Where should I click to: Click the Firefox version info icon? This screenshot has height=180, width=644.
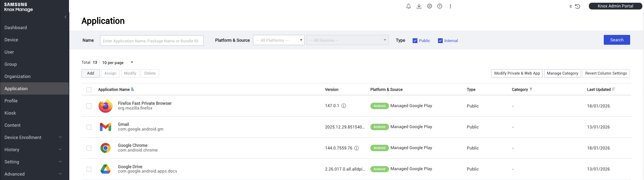click(x=344, y=106)
